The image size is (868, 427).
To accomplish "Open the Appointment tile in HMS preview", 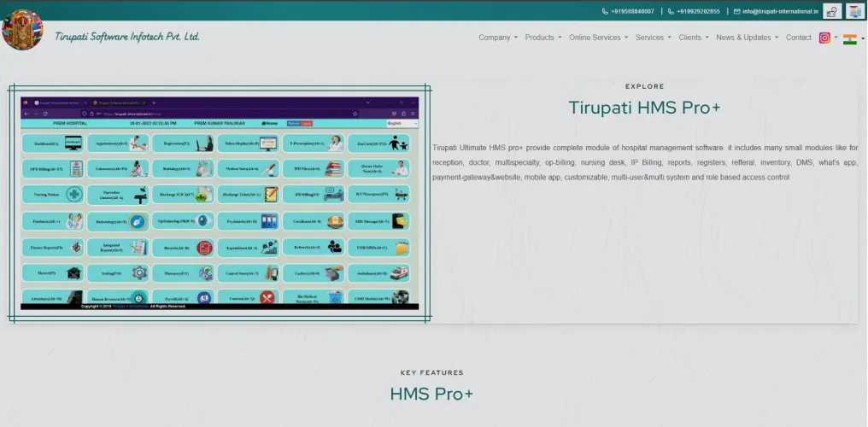I will 118,143.
